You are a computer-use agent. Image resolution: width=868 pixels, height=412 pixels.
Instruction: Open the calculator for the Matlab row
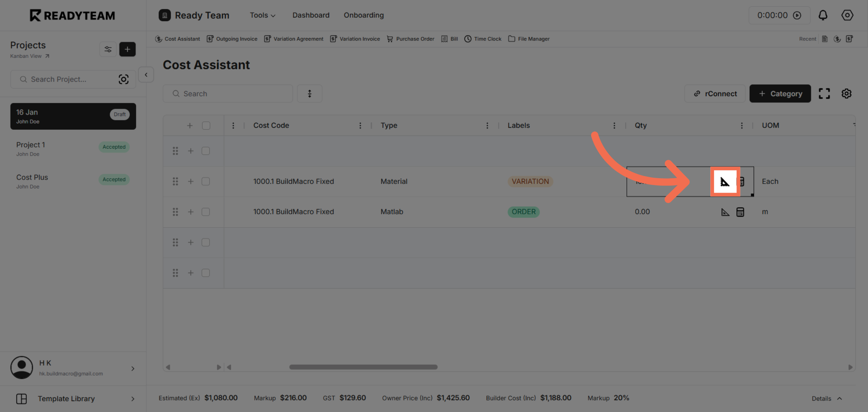point(740,212)
